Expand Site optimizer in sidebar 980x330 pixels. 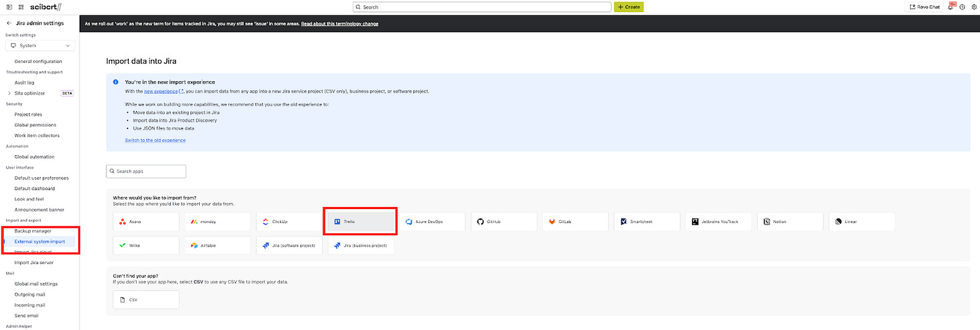tap(9, 93)
